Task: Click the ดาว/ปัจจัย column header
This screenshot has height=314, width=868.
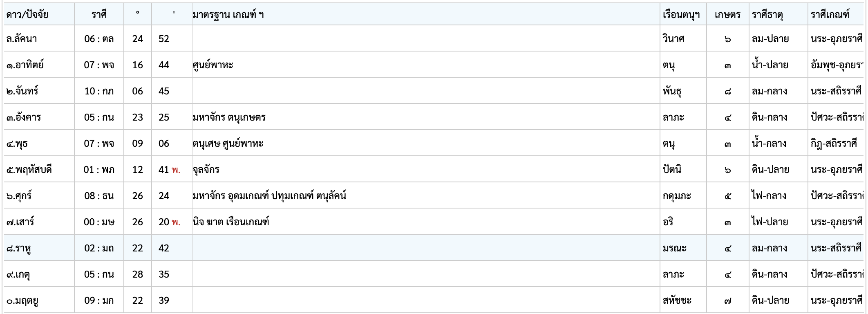Action: [x=27, y=15]
